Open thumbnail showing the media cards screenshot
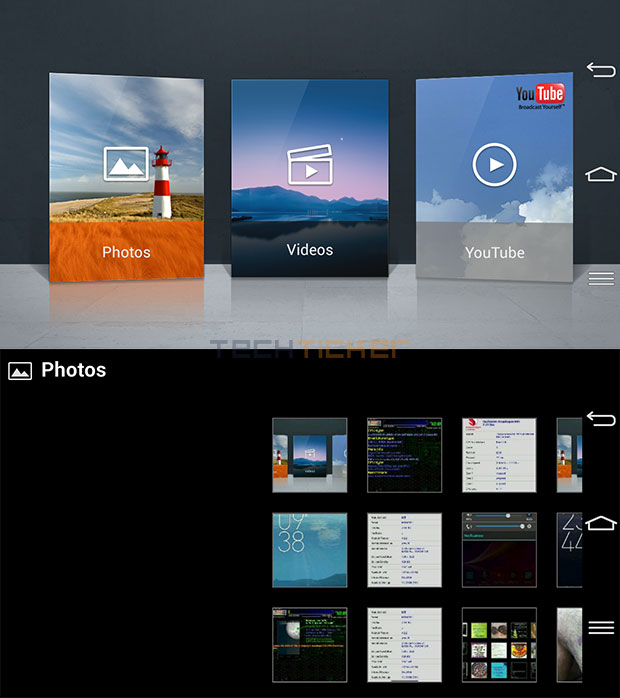The image size is (620, 698). (310, 455)
